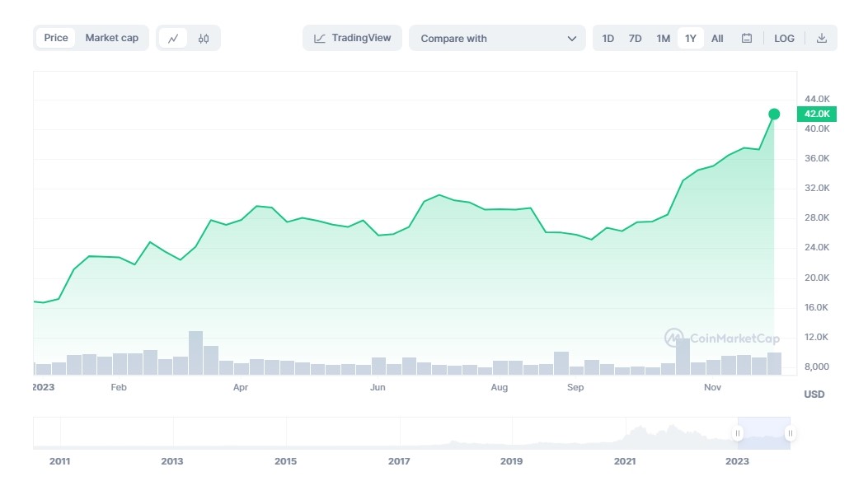Download the chart data

pos(822,38)
